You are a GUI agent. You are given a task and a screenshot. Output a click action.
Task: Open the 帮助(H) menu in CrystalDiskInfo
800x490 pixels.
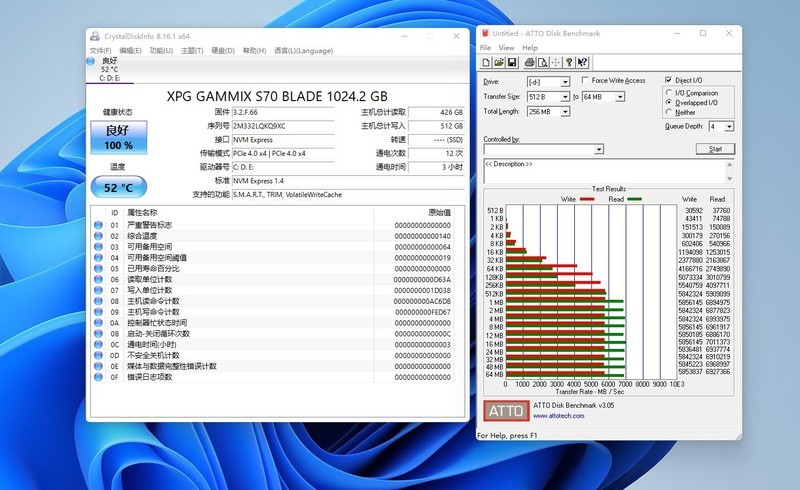coord(254,51)
